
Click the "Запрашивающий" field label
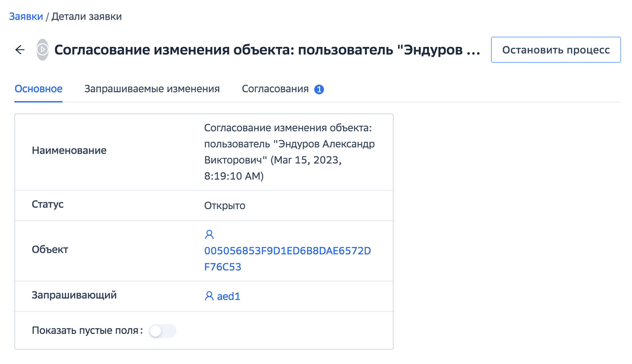[x=74, y=295]
